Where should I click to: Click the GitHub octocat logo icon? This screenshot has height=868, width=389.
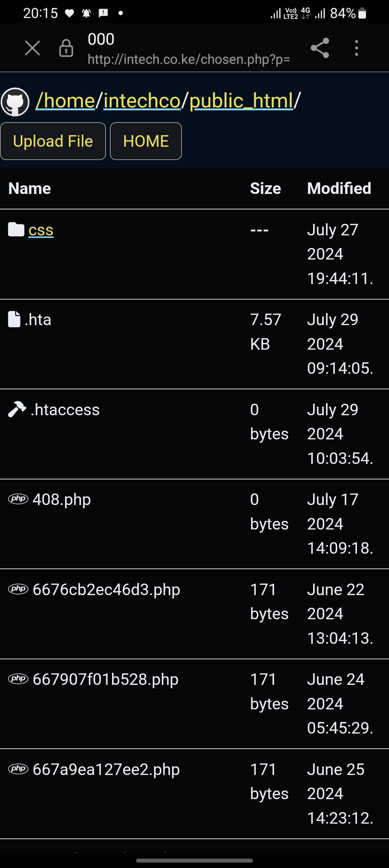coord(15,102)
